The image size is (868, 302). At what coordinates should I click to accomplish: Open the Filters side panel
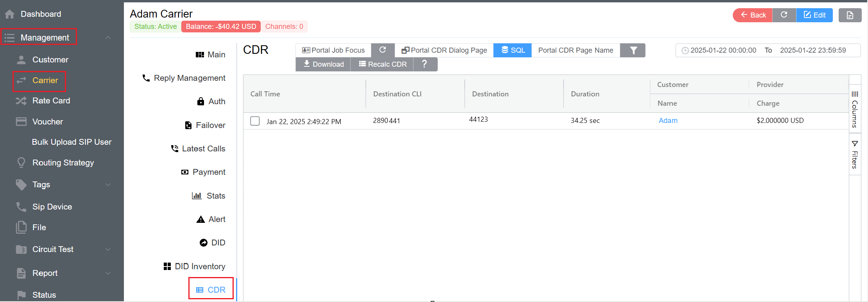pyautogui.click(x=855, y=155)
